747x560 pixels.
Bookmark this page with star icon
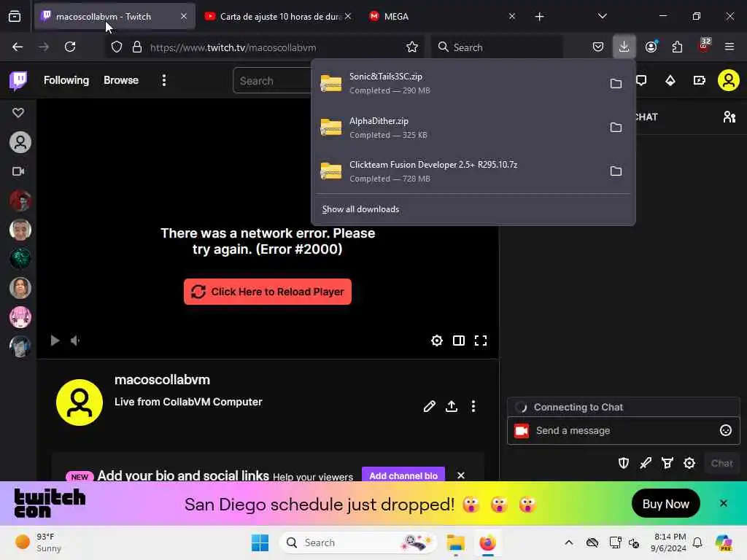pos(412,47)
